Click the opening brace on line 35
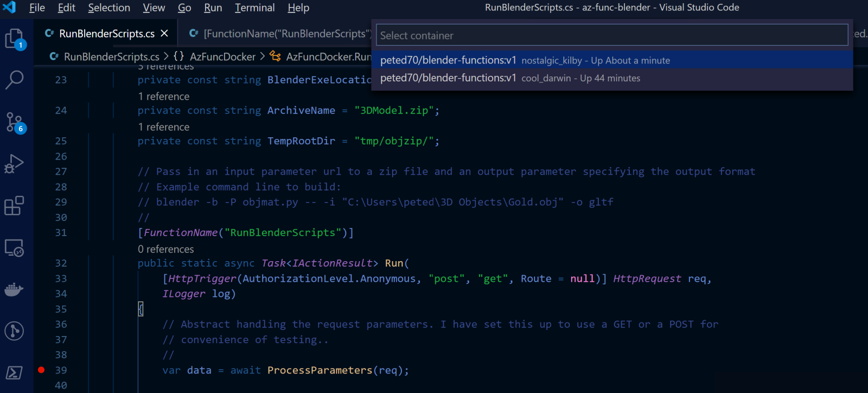868x393 pixels. tap(141, 309)
